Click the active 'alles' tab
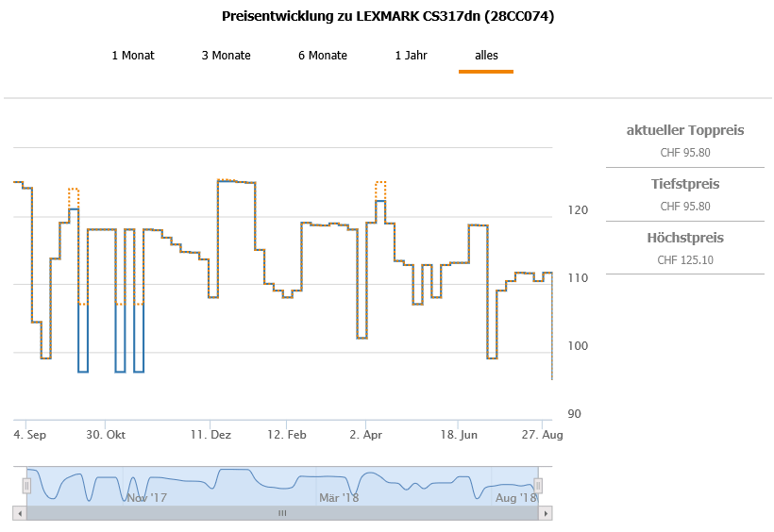This screenshot has height=532, width=774. point(486,56)
